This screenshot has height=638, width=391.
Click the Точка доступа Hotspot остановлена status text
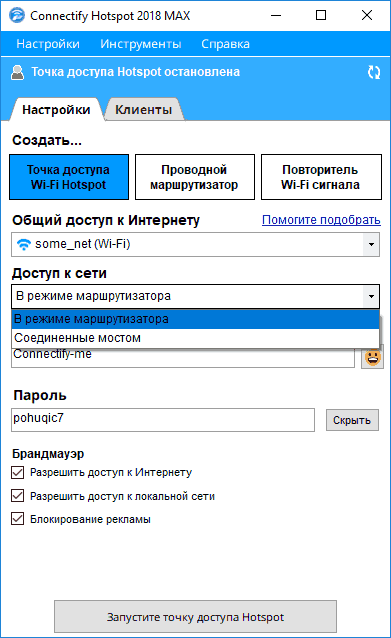(x=136, y=72)
